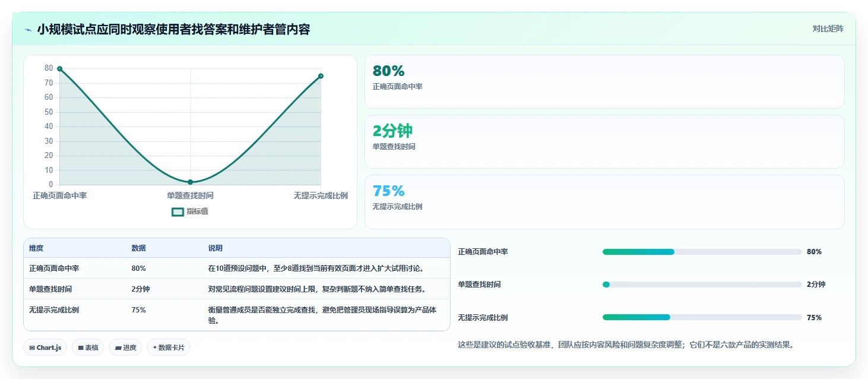868x379 pixels.
Task: Click the 80% value beside the progress bar
Action: (814, 252)
